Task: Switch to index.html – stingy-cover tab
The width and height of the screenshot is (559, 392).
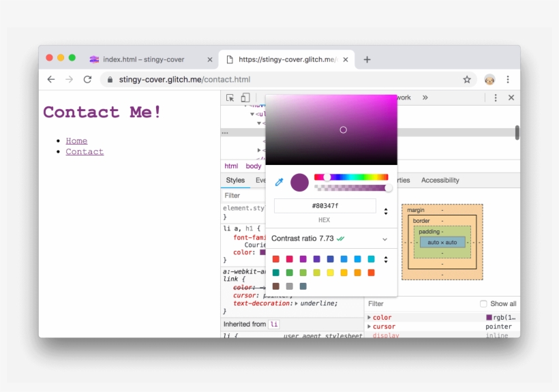Action: pos(143,59)
